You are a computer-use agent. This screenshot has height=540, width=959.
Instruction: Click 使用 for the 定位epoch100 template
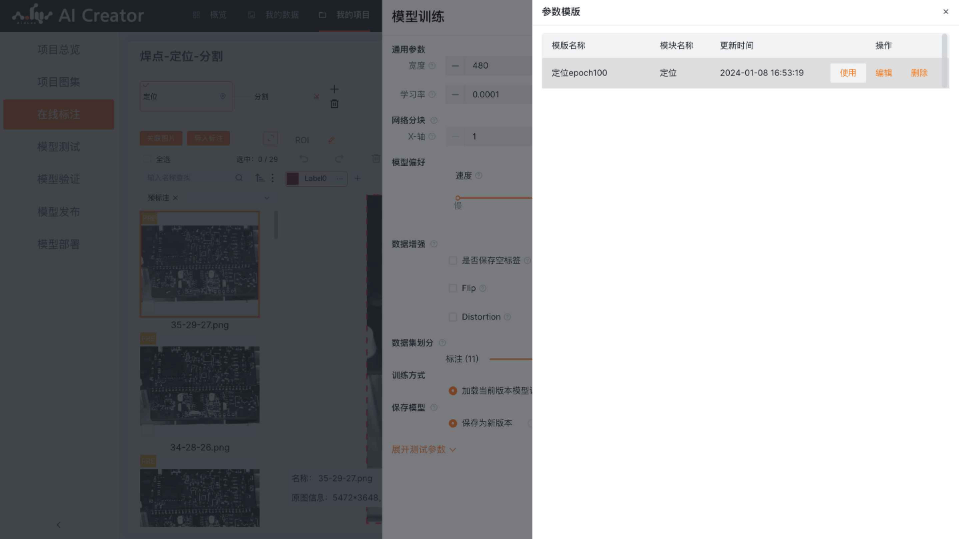pos(847,73)
